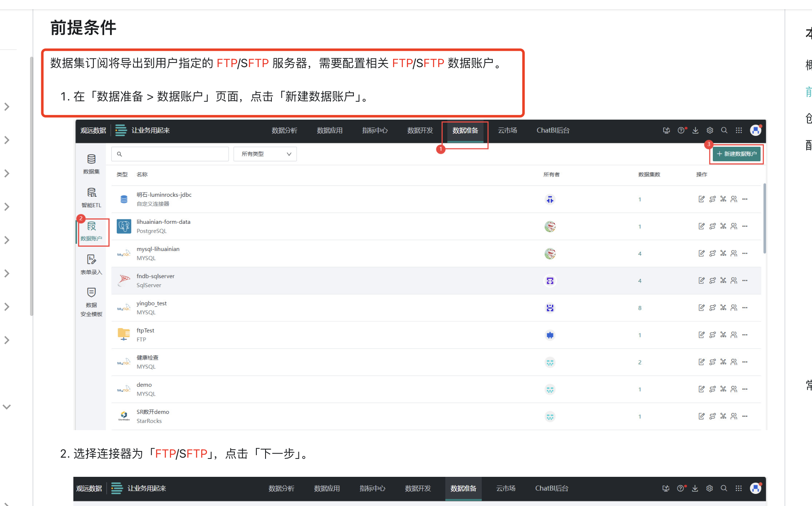Switch to the 数据开发 tab
812x506 pixels.
[419, 130]
